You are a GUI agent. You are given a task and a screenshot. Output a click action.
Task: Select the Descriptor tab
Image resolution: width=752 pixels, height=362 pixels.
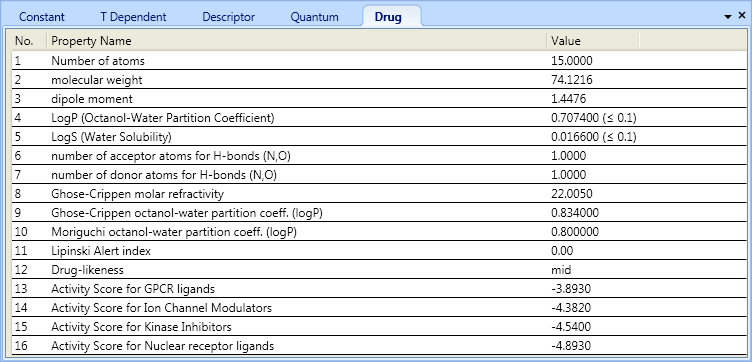[x=228, y=17]
